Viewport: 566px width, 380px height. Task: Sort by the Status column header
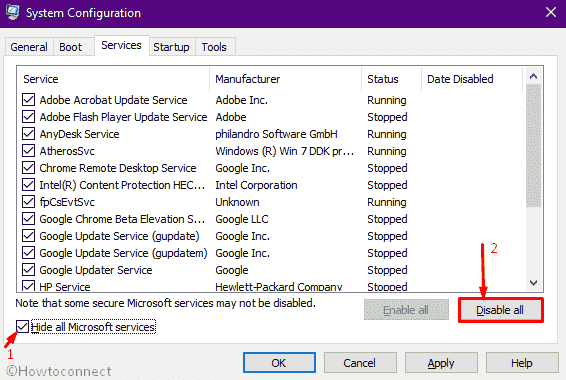[x=391, y=79]
